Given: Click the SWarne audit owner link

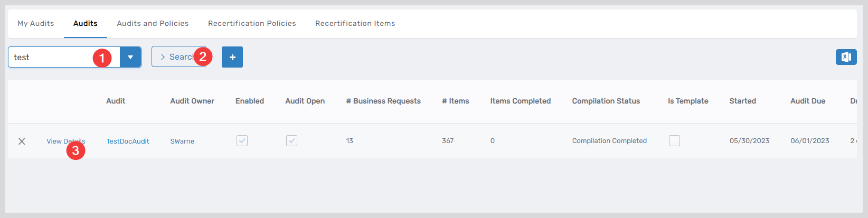Looking at the screenshot, I should click(x=182, y=141).
